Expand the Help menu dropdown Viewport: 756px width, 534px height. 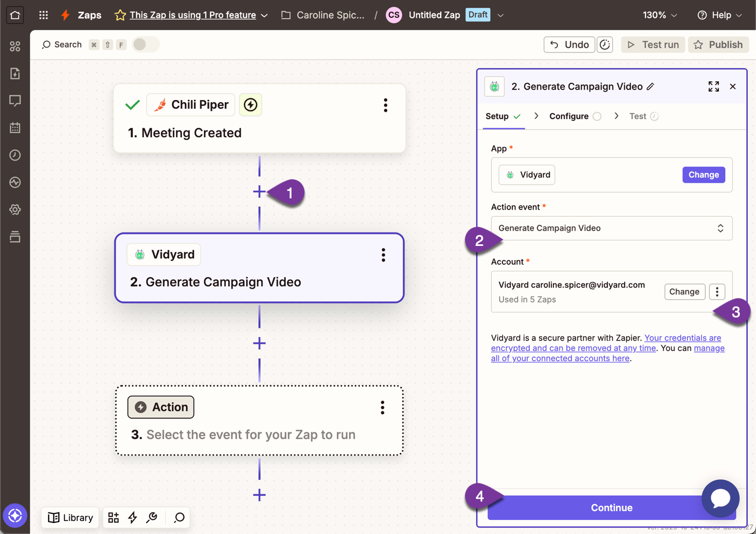click(x=720, y=15)
